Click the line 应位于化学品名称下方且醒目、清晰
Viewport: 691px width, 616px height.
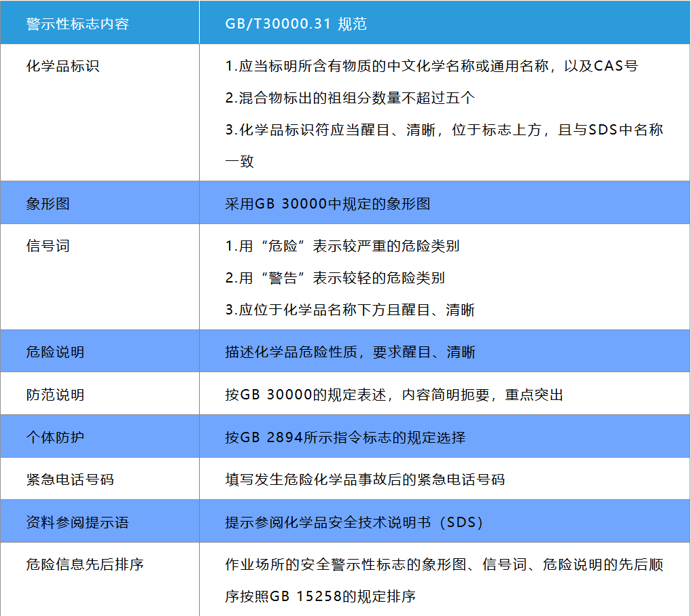click(349, 310)
